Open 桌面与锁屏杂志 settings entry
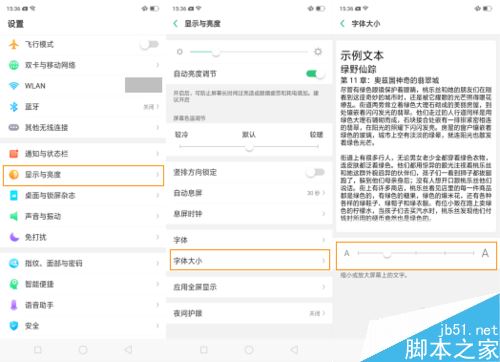The image size is (500, 362). [x=83, y=195]
